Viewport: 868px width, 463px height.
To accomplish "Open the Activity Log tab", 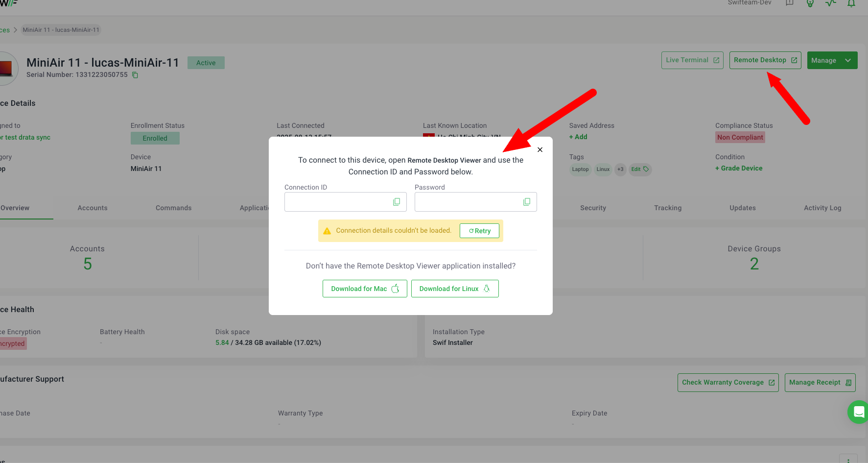I will (x=822, y=208).
